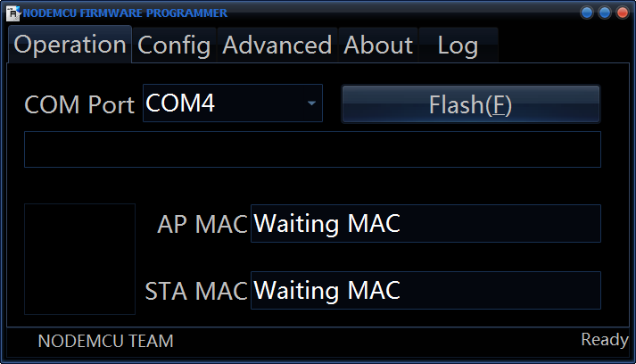Screen dimensions: 636x364
Task: Click the COM Port label
Action: click(x=80, y=105)
